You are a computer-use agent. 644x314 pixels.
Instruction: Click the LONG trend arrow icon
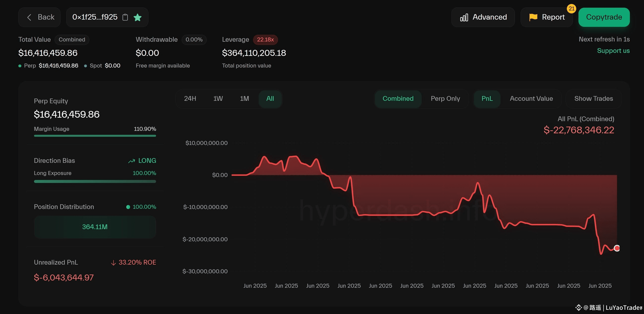tap(132, 161)
